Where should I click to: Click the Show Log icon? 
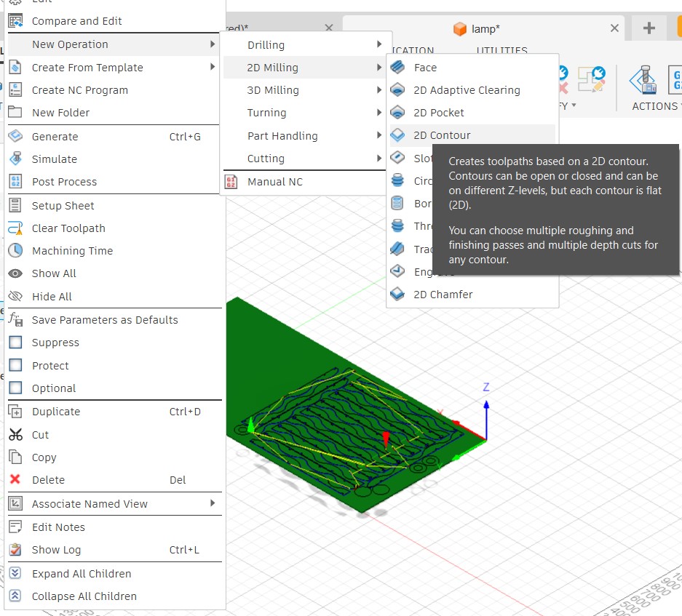click(15, 550)
